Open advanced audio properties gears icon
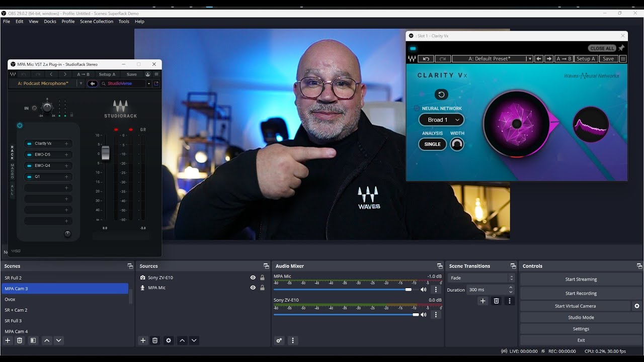Viewport: 644px width, 362px height. [279, 340]
